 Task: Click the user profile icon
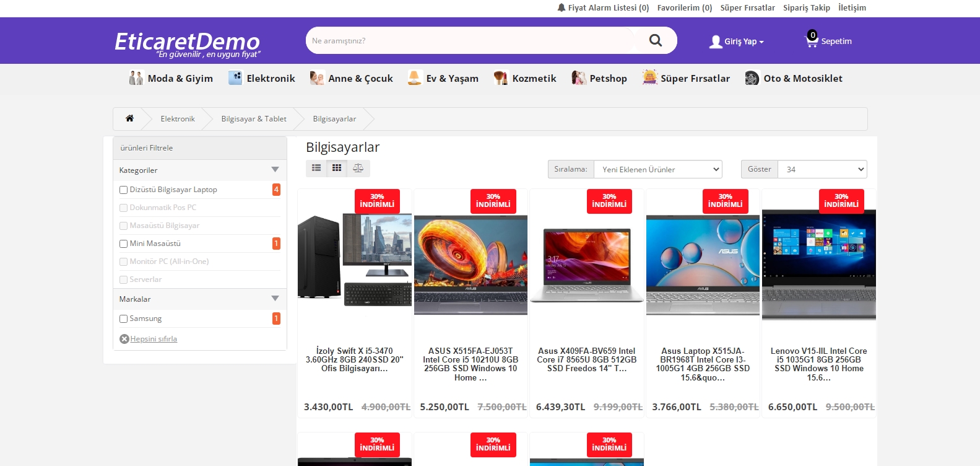click(x=716, y=42)
